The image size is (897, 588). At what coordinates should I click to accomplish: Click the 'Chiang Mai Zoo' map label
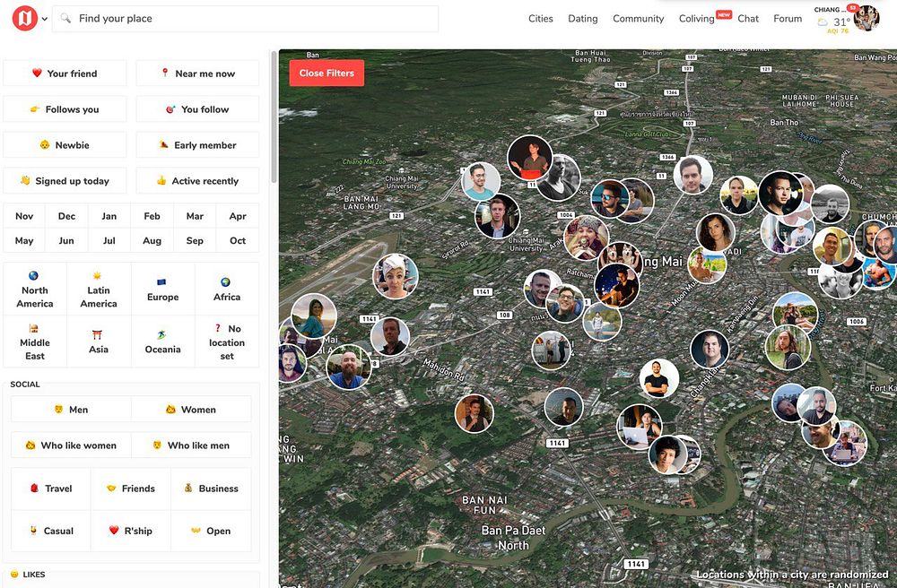click(x=364, y=161)
